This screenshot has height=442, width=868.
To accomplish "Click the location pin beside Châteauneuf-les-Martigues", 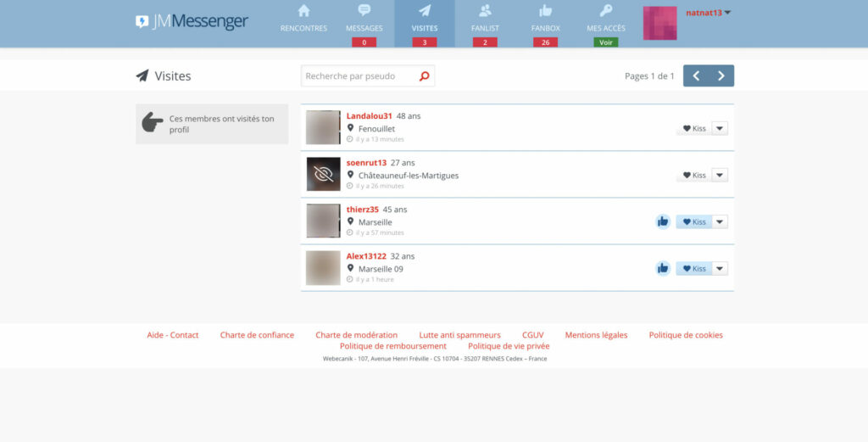I will pyautogui.click(x=350, y=175).
